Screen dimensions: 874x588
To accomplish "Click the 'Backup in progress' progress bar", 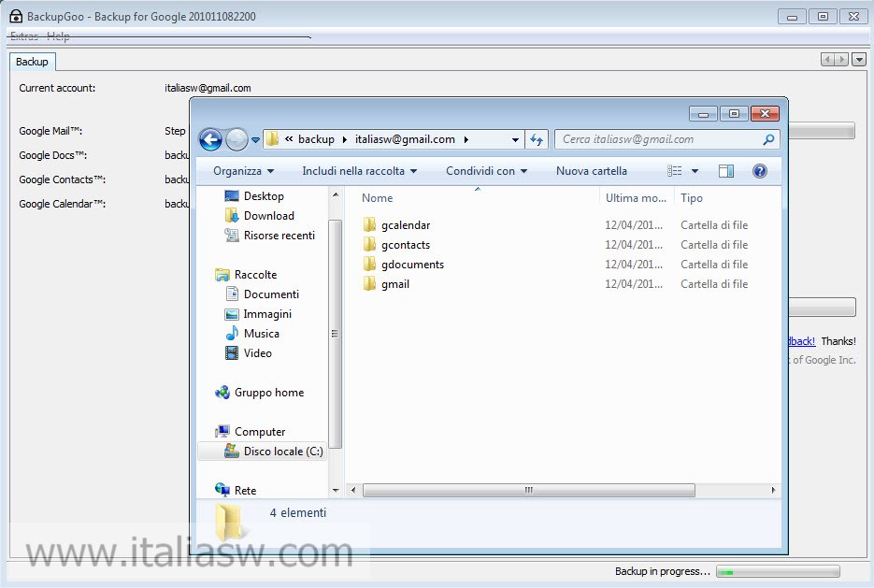I will pos(778,572).
